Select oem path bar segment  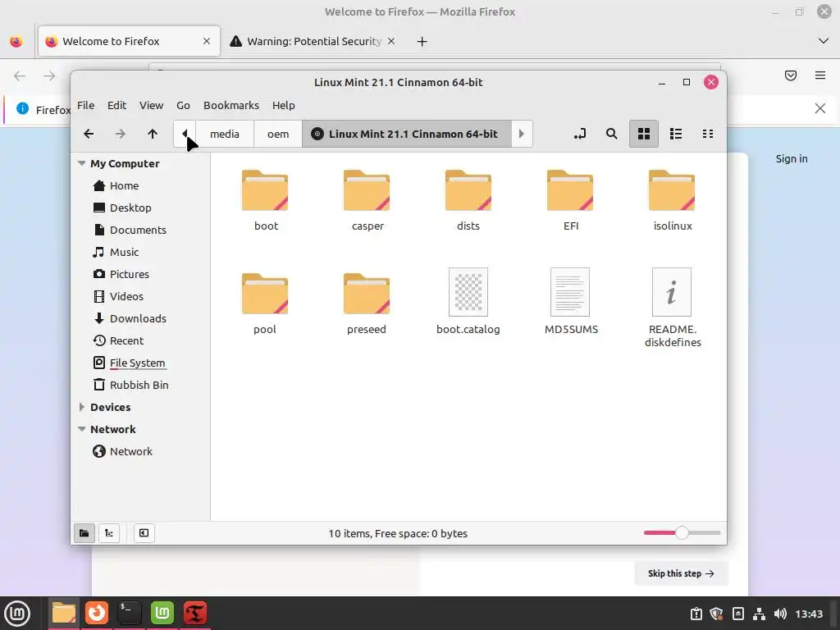278,134
